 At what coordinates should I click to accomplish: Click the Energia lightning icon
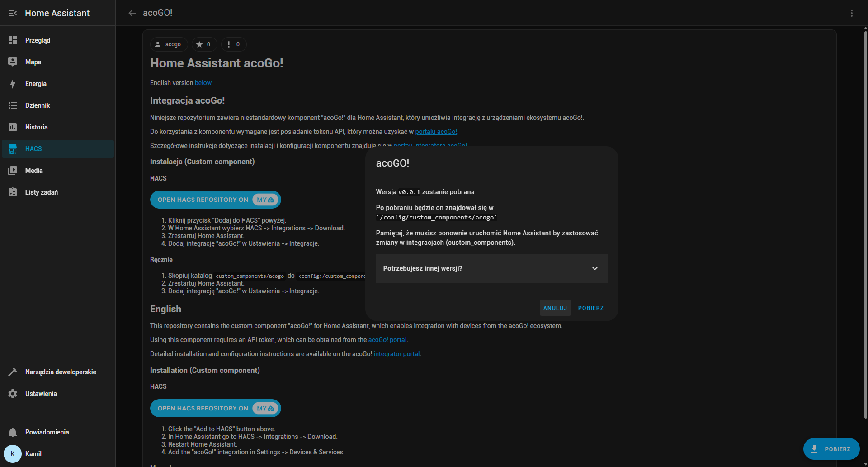(x=13, y=84)
